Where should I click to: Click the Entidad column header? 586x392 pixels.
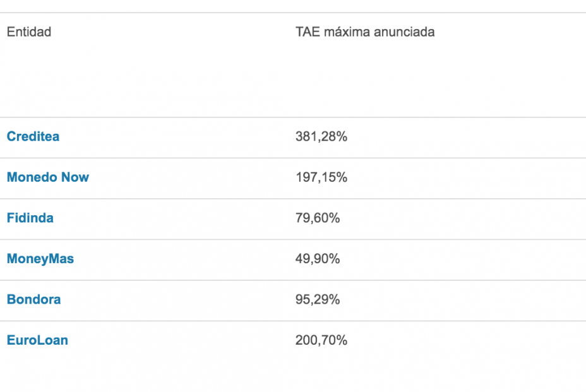(29, 32)
